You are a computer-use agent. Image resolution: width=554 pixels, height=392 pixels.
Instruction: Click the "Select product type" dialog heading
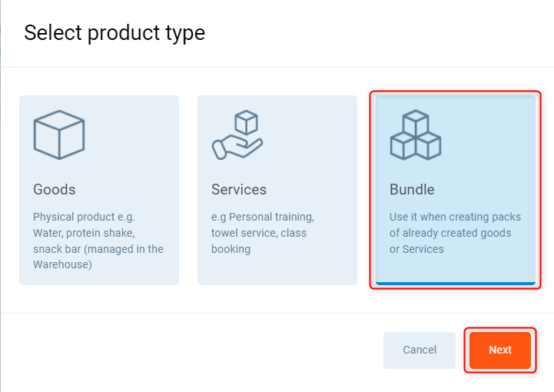(114, 33)
